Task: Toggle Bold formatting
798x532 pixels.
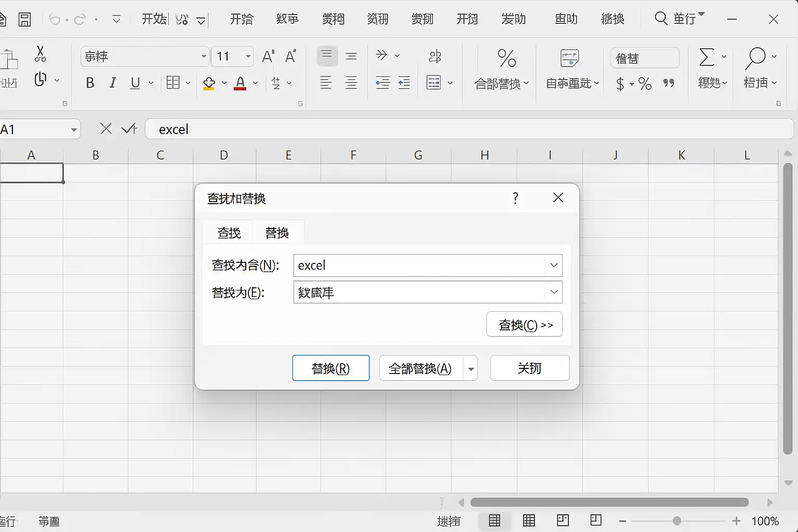Action: coord(90,83)
